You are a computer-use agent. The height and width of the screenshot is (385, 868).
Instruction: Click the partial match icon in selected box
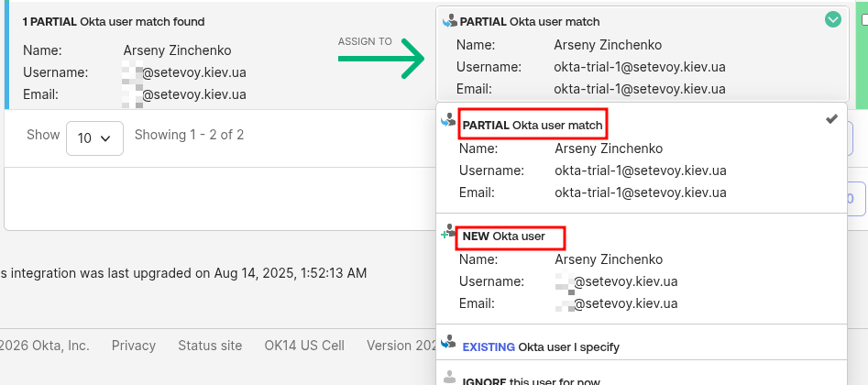pyautogui.click(x=449, y=20)
